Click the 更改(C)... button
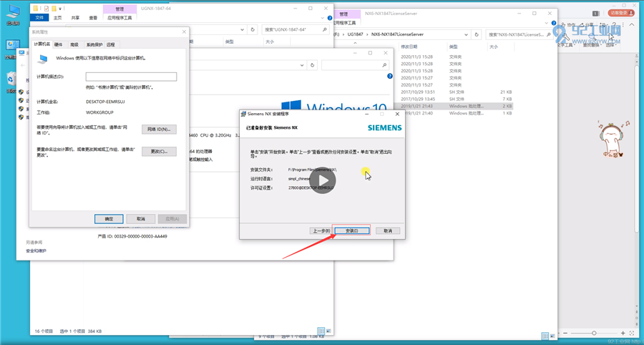The width and height of the screenshot is (644, 345). [x=159, y=151]
